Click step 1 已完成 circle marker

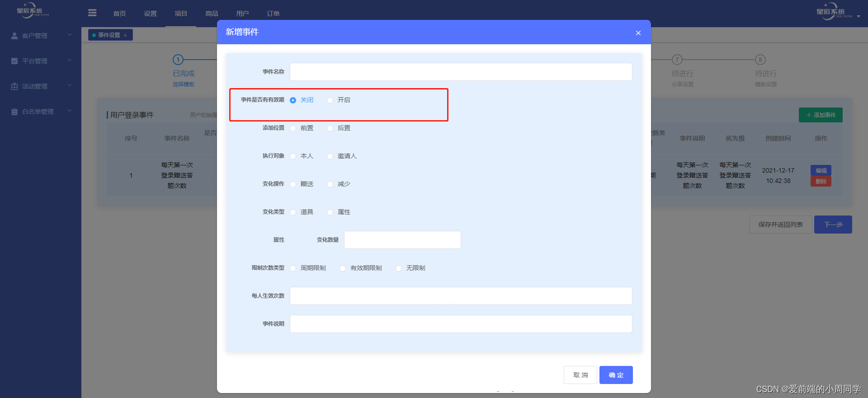tap(178, 60)
